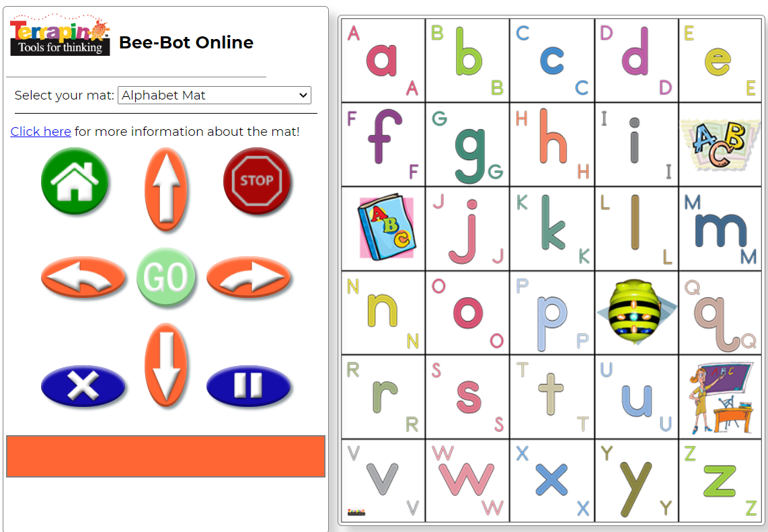The height and width of the screenshot is (532, 768).
Task: Click the letter 'z' tile on mat
Action: pyautogui.click(x=720, y=481)
